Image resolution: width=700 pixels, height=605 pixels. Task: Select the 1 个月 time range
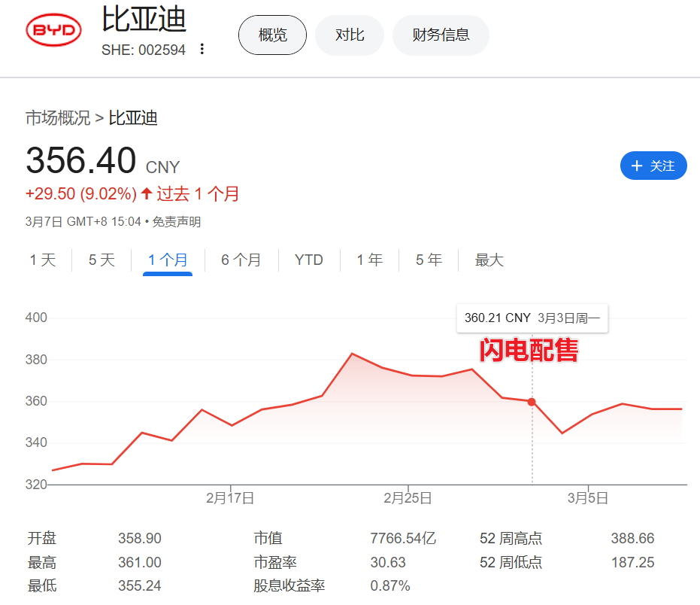tap(168, 260)
